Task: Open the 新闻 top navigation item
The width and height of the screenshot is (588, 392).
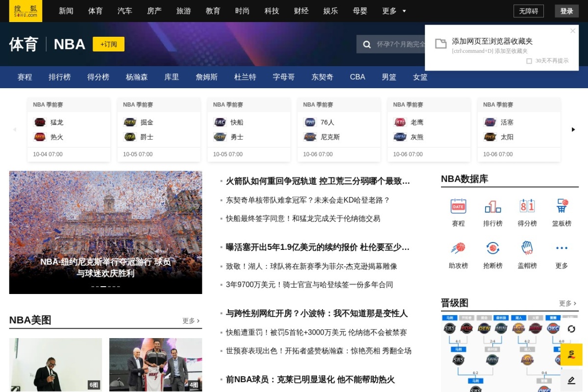Action: tap(66, 11)
